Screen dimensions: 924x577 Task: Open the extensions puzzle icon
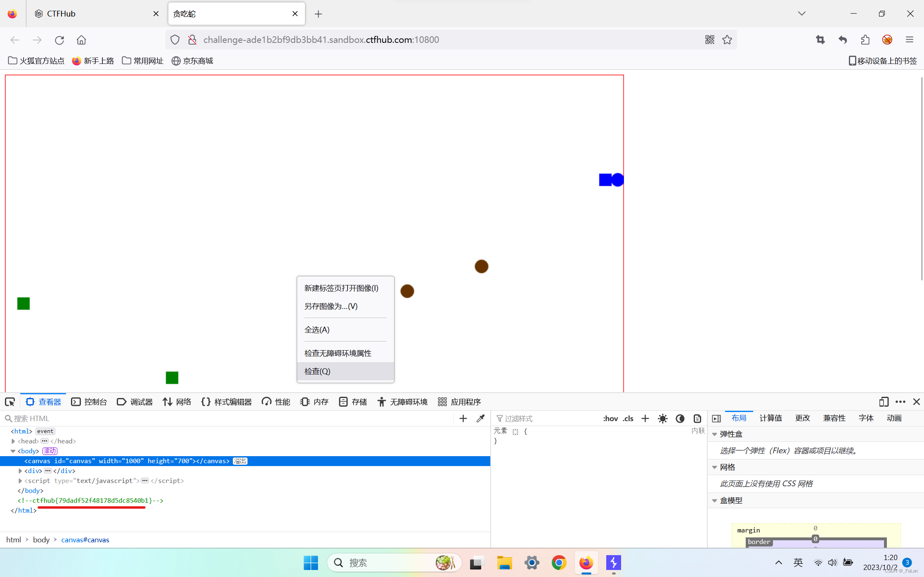tap(865, 40)
